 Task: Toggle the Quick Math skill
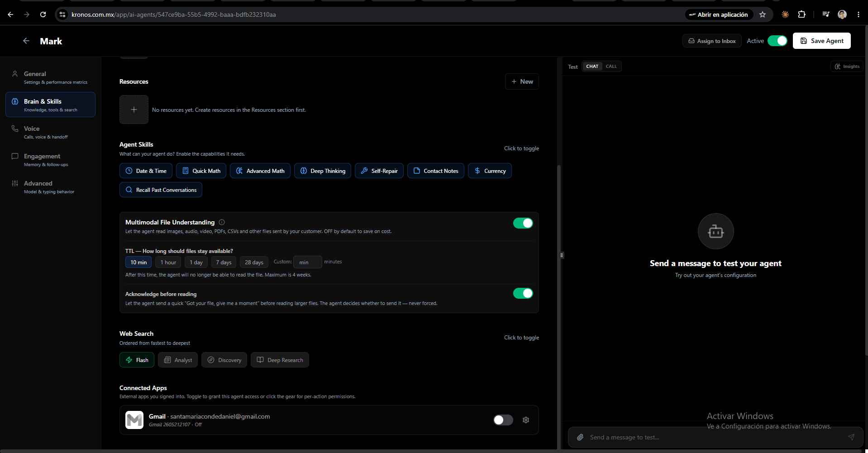coord(201,171)
